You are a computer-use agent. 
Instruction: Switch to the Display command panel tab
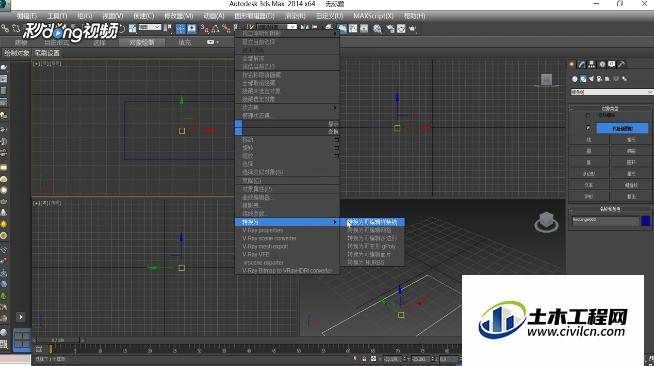(612, 64)
